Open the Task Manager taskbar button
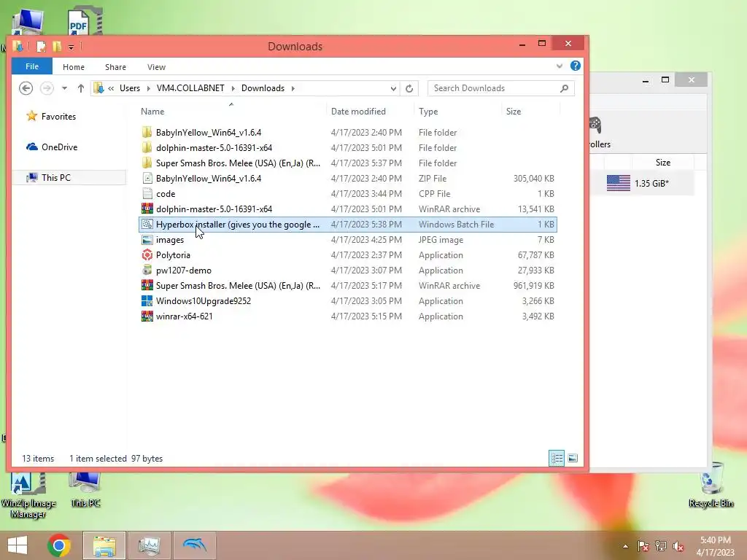Screen dimensions: 747x560 pyautogui.click(x=149, y=545)
